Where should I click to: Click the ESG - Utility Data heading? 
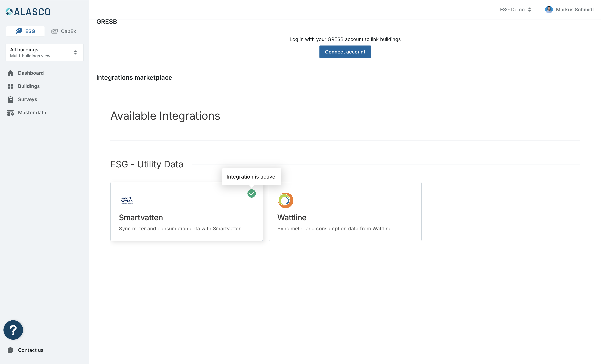tap(147, 164)
